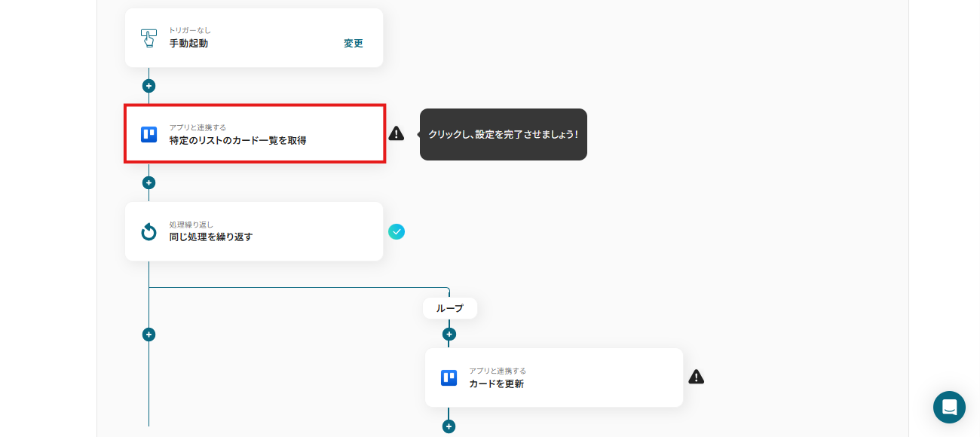Click アプリと連携する label on カードを更新
The height and width of the screenshot is (437, 980).
coord(498,371)
